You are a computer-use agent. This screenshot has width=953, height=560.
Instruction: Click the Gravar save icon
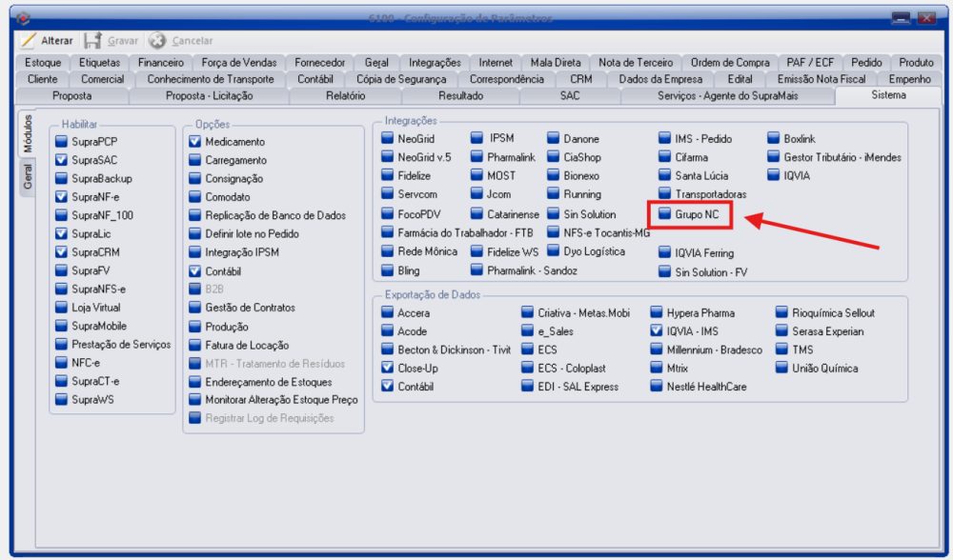pyautogui.click(x=92, y=41)
